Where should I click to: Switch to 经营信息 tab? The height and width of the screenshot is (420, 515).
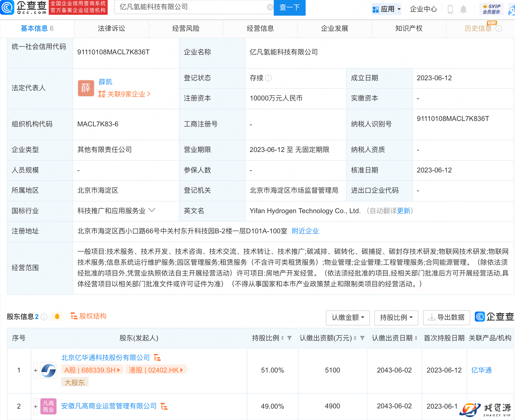260,28
